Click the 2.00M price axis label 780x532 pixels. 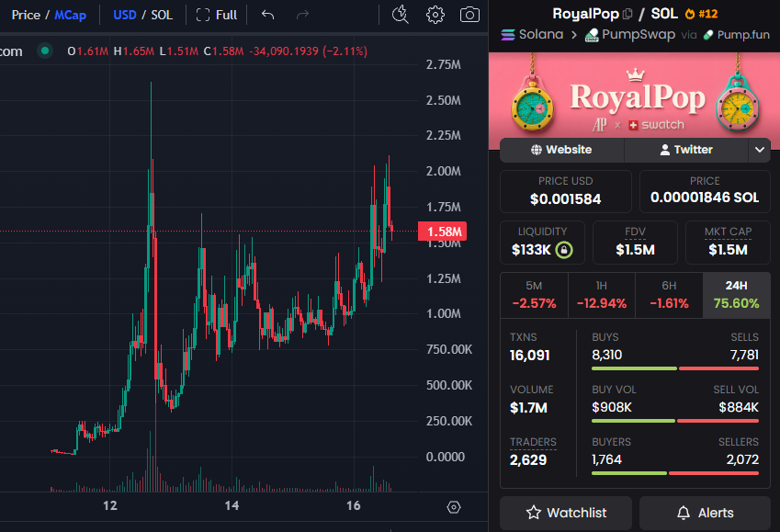pyautogui.click(x=443, y=171)
